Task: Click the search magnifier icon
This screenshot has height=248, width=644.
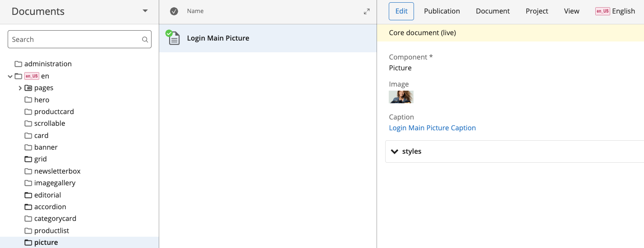Action: tap(145, 40)
